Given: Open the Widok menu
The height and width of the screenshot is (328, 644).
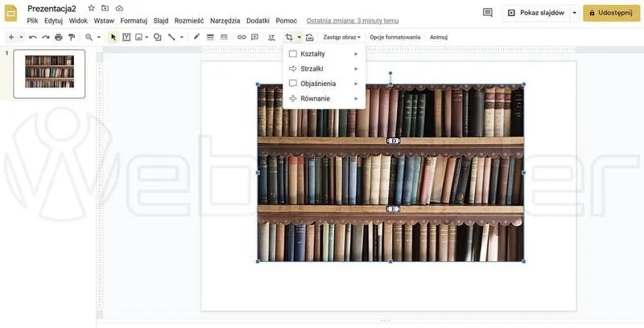Looking at the screenshot, I should [x=78, y=21].
